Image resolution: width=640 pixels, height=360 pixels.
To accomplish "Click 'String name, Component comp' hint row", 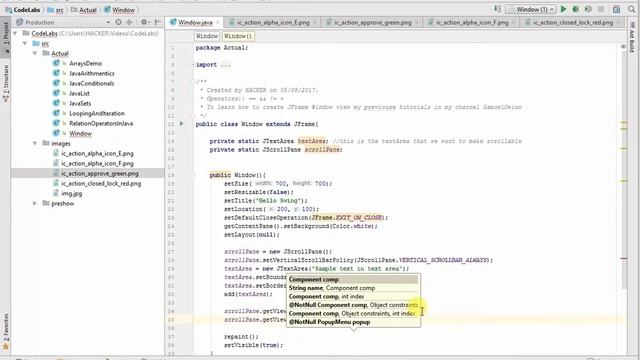I will pos(353,288).
